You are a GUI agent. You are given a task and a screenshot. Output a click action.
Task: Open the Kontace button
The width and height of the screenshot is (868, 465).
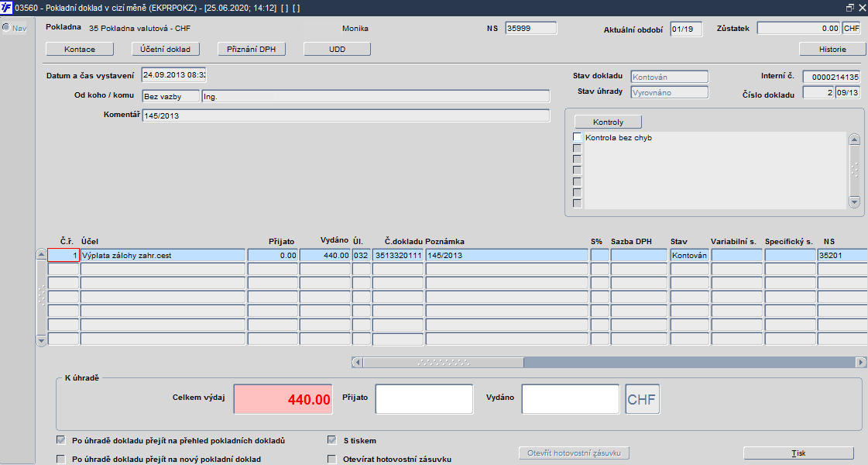pos(80,50)
